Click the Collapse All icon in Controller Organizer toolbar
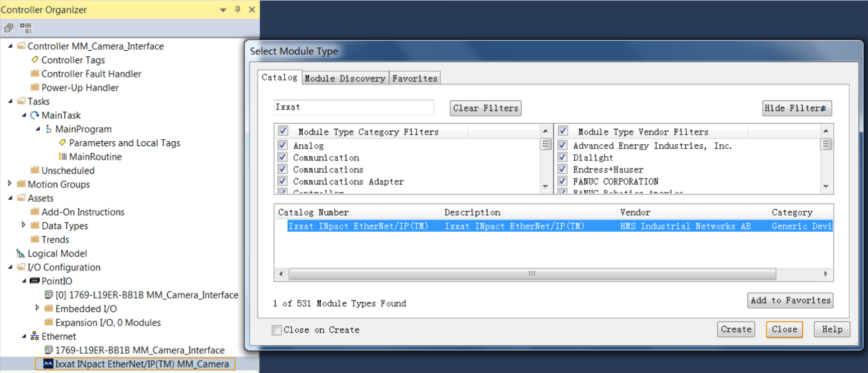Image resolution: width=868 pixels, height=373 pixels. pos(8,28)
